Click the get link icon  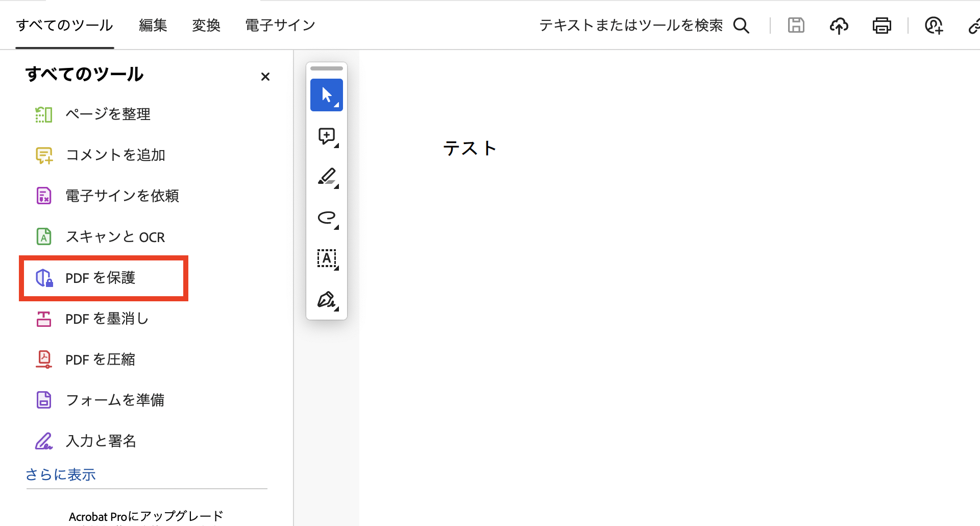(975, 26)
